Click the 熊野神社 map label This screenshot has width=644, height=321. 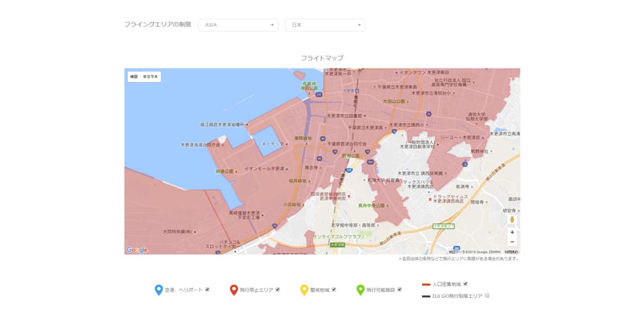pyautogui.click(x=480, y=151)
